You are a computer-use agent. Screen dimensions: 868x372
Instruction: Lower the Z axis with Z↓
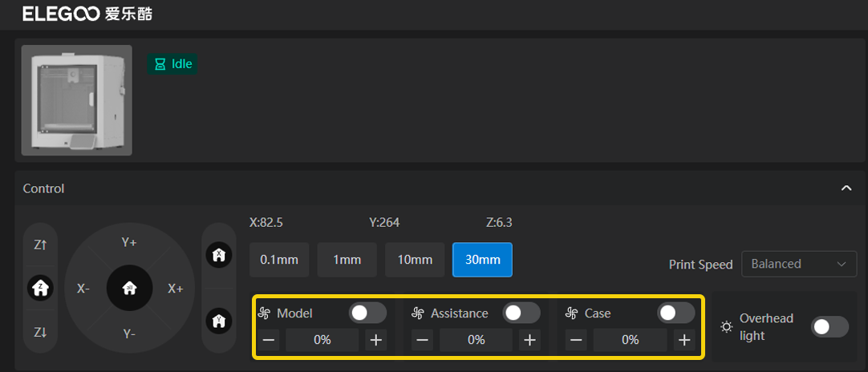40,331
